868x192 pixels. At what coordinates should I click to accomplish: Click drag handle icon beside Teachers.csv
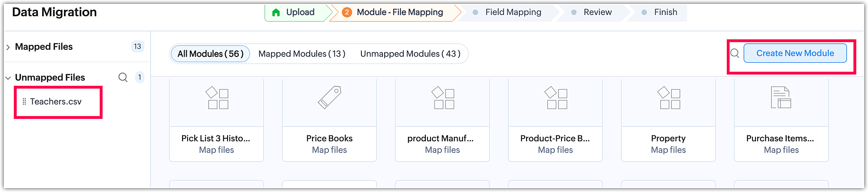24,102
